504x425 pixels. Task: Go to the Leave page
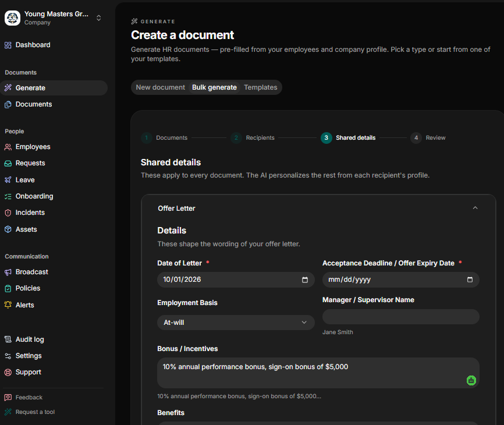tap(54, 180)
